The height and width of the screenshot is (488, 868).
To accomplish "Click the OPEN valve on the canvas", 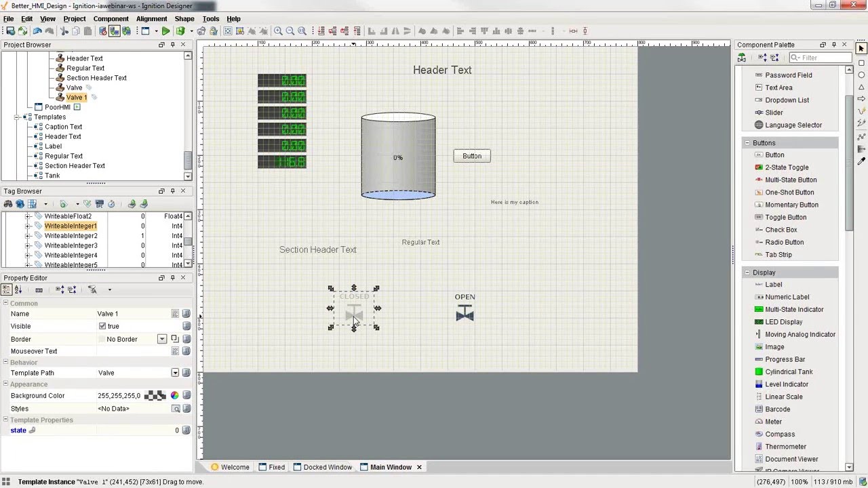I will coord(465,308).
